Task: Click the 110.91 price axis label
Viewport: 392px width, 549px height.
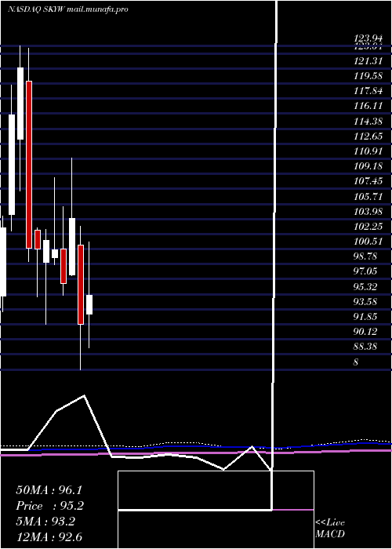Action: [x=368, y=151]
